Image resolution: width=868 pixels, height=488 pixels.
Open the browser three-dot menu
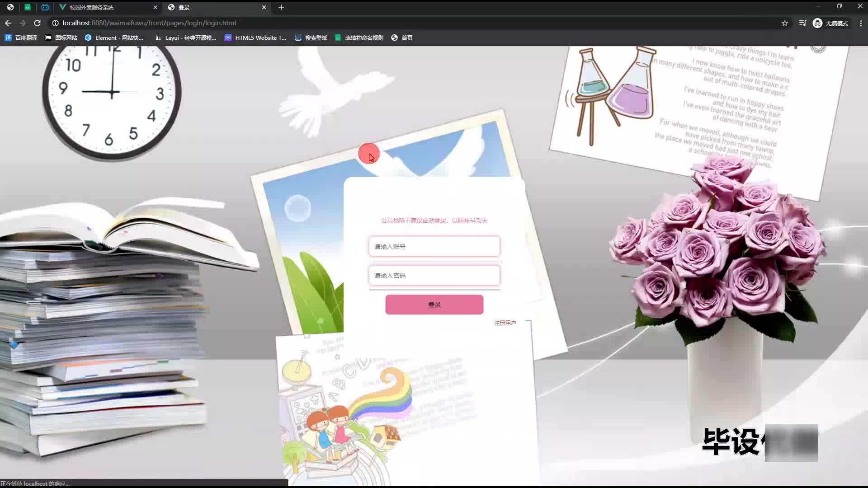(x=861, y=23)
